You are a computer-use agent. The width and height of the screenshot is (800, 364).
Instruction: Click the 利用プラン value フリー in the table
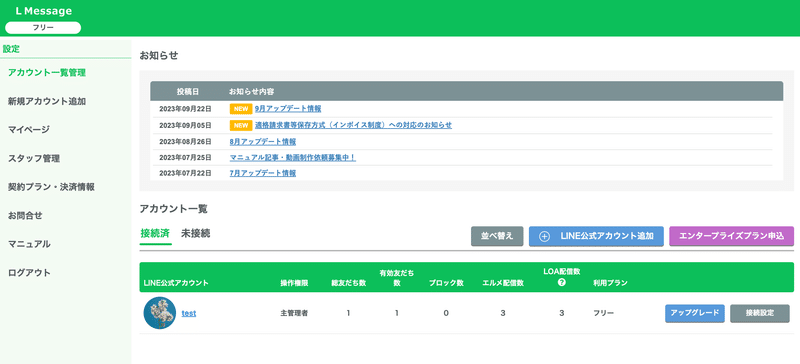coord(604,313)
